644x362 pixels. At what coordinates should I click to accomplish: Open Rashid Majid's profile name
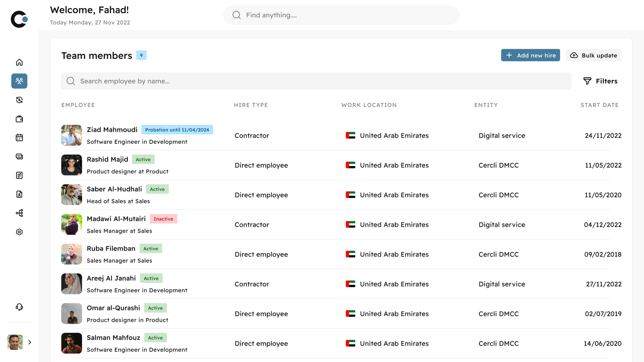108,159
